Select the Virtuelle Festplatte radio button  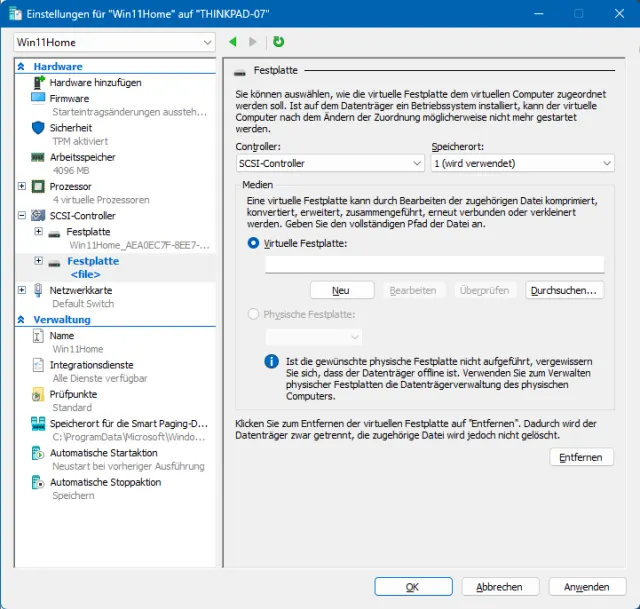coord(252,244)
